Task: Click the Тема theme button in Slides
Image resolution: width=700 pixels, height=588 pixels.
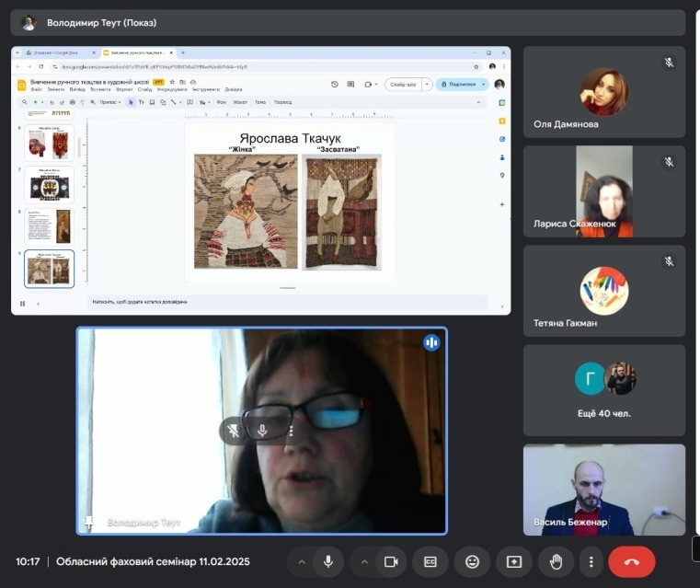Action: [260, 102]
